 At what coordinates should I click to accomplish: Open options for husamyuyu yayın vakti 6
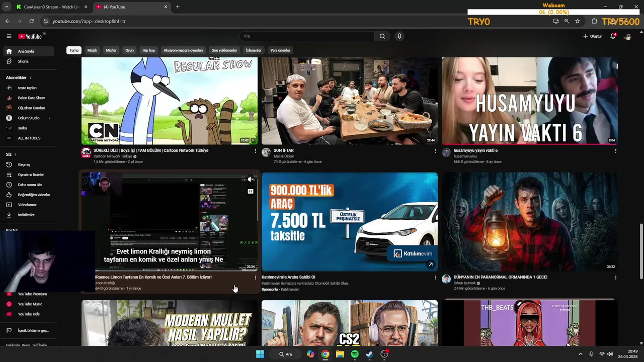click(615, 151)
